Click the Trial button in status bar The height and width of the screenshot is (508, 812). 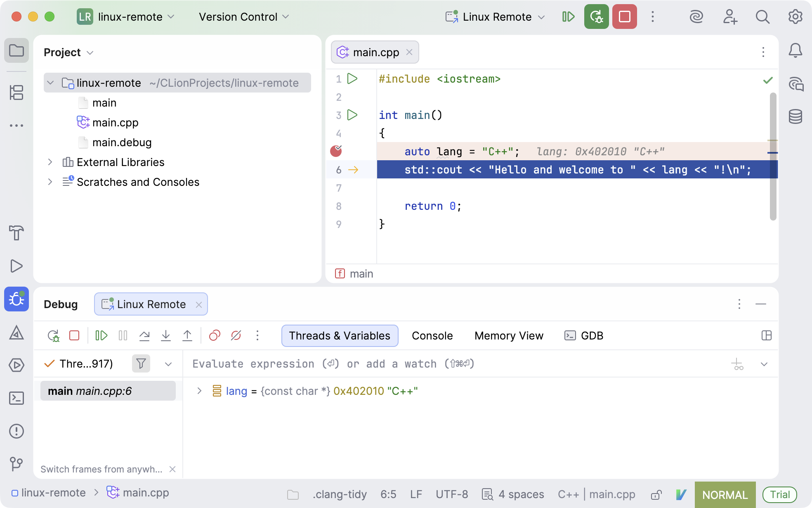click(x=779, y=494)
